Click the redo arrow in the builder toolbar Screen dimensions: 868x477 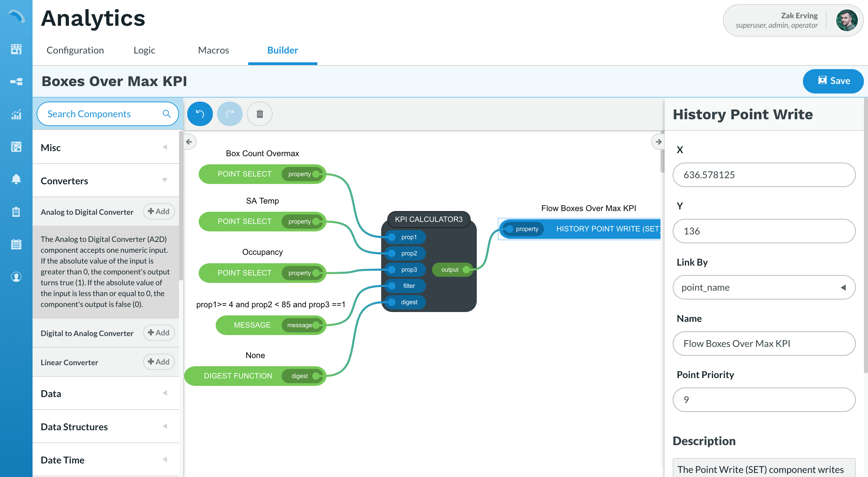(230, 114)
